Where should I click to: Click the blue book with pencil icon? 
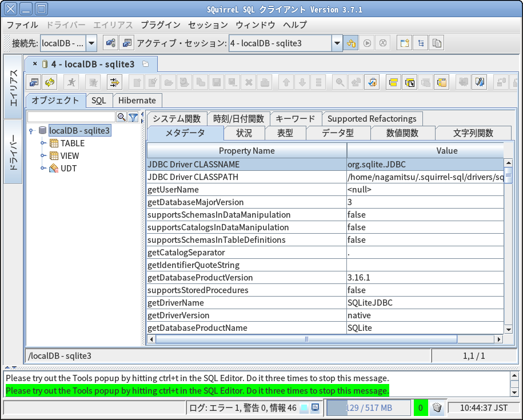click(480, 82)
